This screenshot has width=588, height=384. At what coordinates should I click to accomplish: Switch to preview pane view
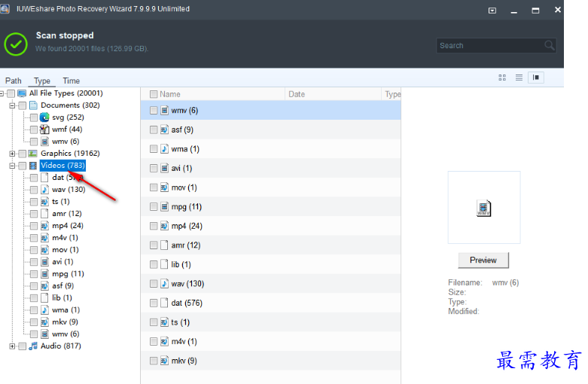[x=536, y=78]
